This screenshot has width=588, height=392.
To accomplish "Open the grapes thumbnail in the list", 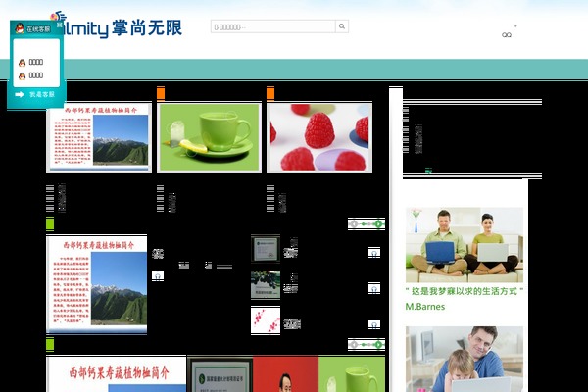I will [266, 284].
